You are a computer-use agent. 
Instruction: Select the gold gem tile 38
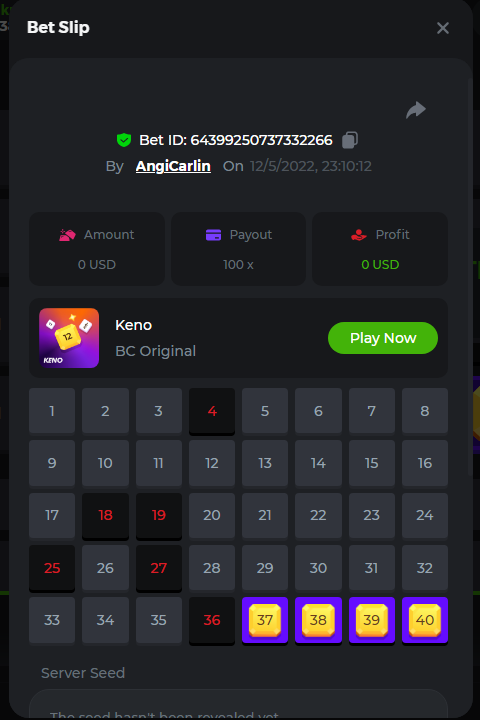(318, 620)
